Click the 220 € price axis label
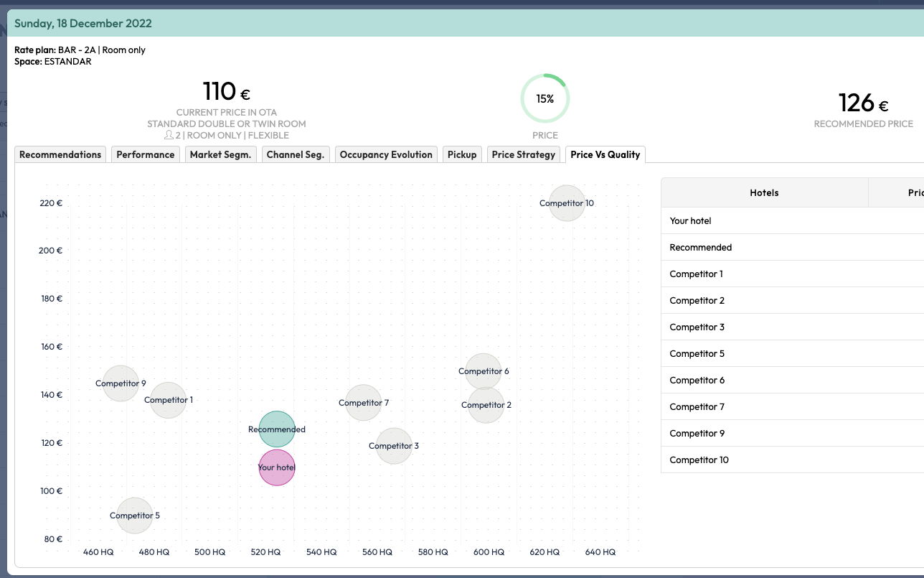The width and height of the screenshot is (924, 578). tap(52, 203)
